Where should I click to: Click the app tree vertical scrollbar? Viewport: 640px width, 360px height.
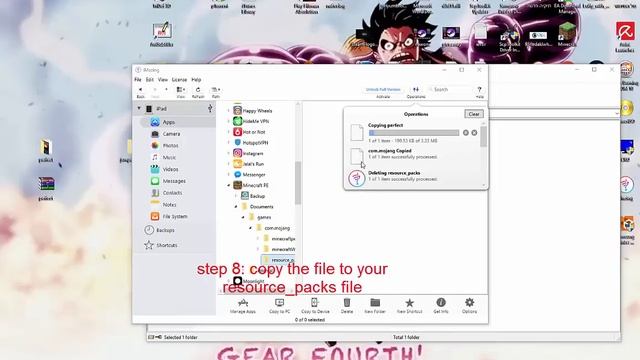point(298,182)
